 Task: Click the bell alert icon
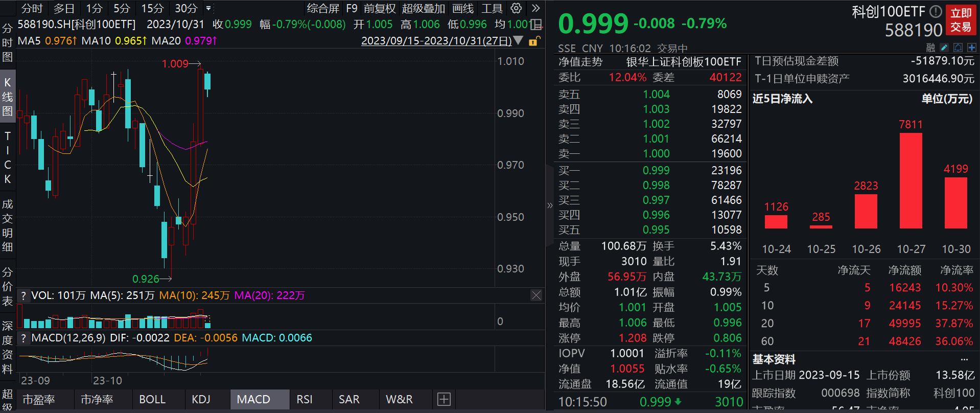[x=958, y=48]
